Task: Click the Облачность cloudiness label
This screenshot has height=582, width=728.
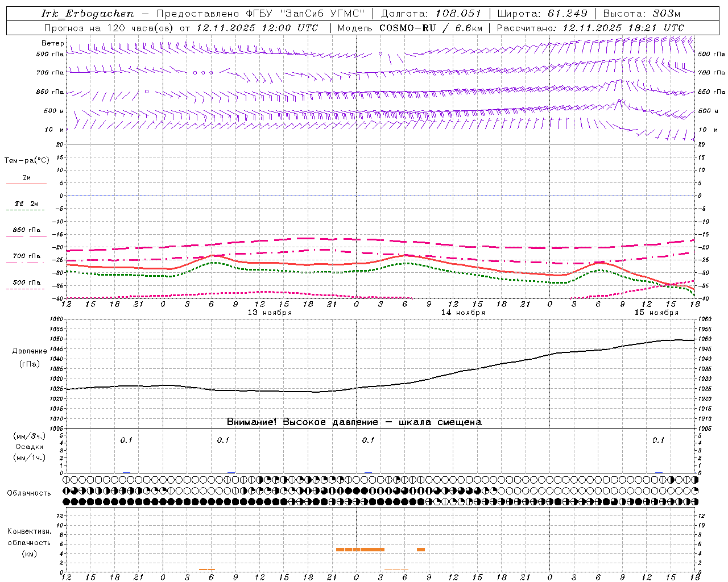Action: (x=29, y=493)
